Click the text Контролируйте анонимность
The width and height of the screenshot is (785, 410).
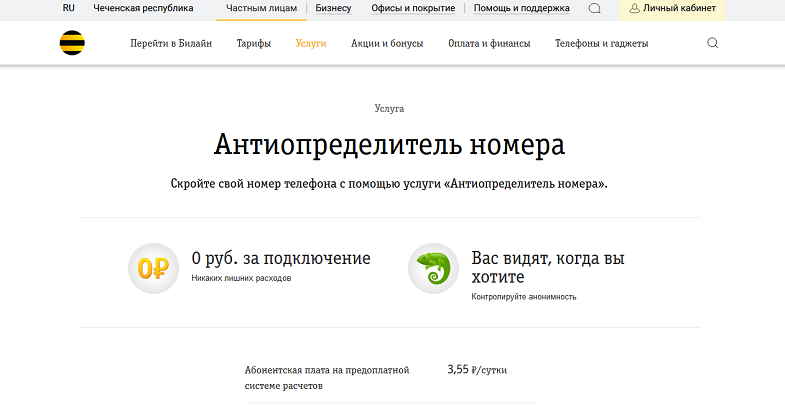524,297
